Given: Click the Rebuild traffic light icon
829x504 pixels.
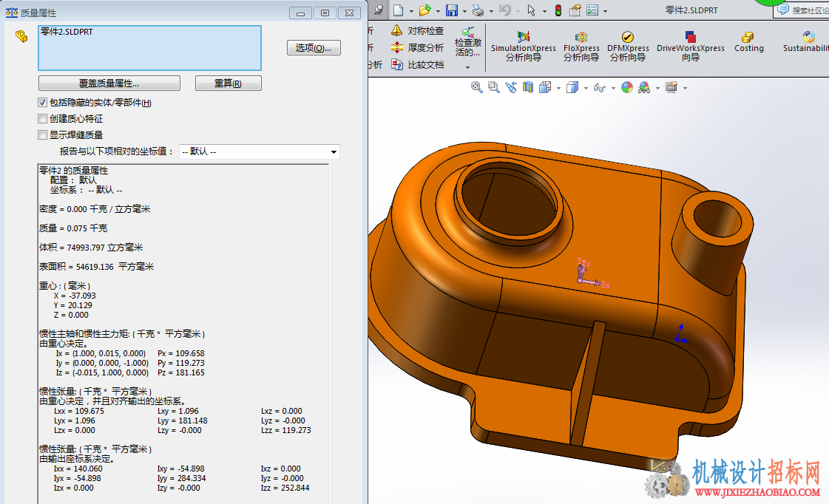Looking at the screenshot, I should [558, 10].
